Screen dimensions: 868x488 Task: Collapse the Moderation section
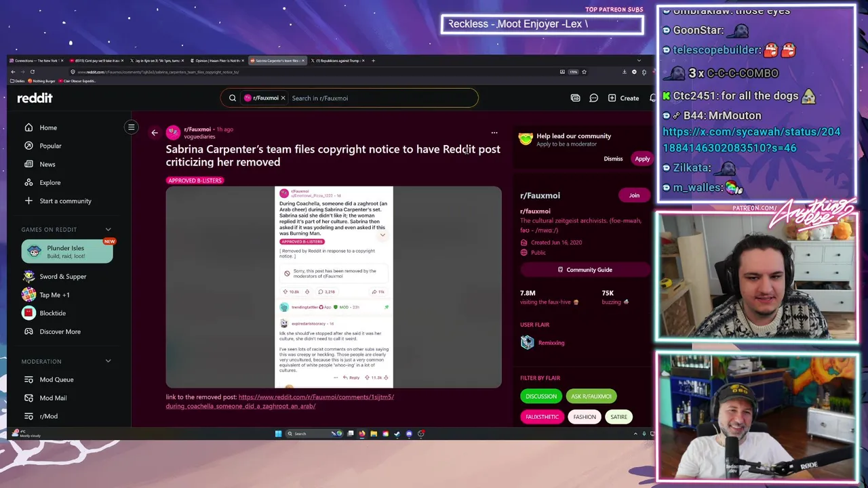click(108, 361)
